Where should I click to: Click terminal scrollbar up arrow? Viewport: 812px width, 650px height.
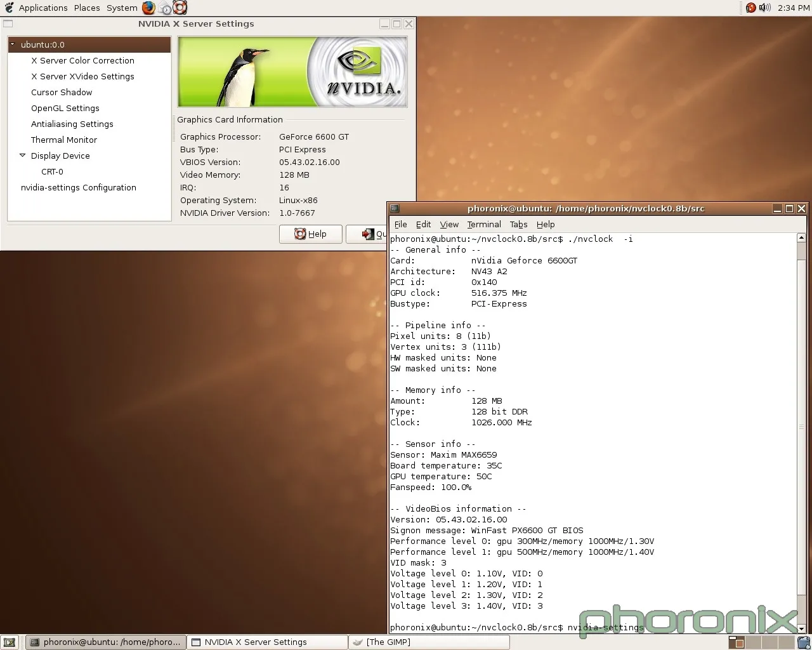[x=801, y=237]
